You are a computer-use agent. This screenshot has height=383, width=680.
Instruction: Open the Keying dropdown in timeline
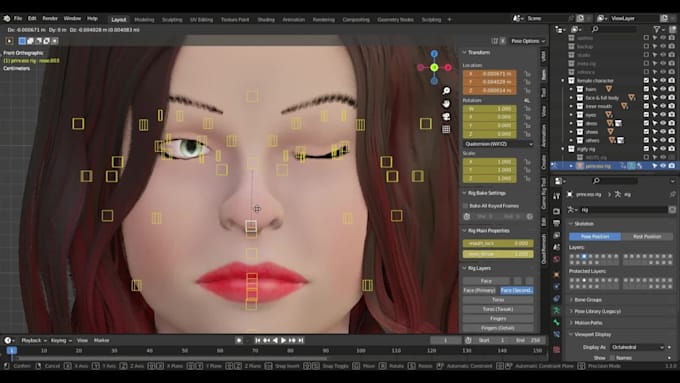(60, 340)
